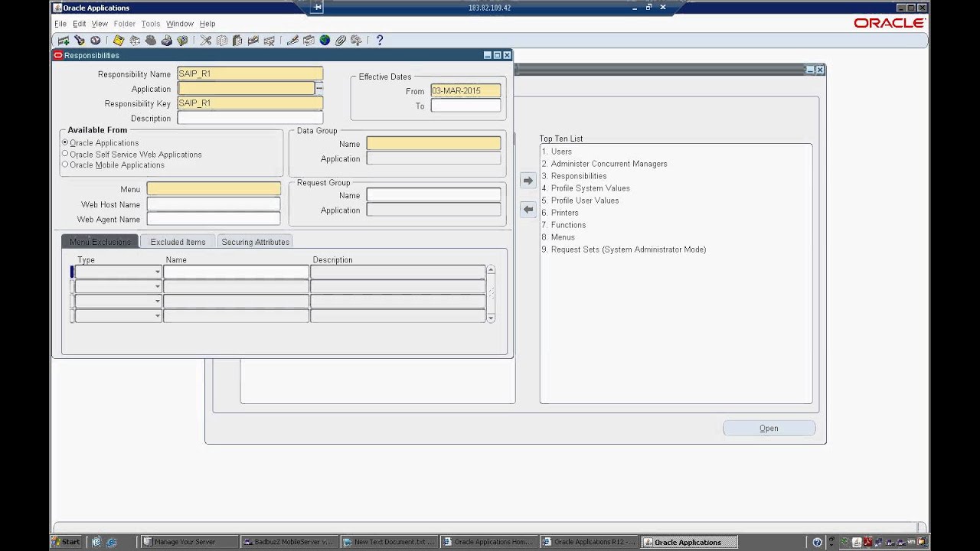Open the Window menu

[x=180, y=24]
